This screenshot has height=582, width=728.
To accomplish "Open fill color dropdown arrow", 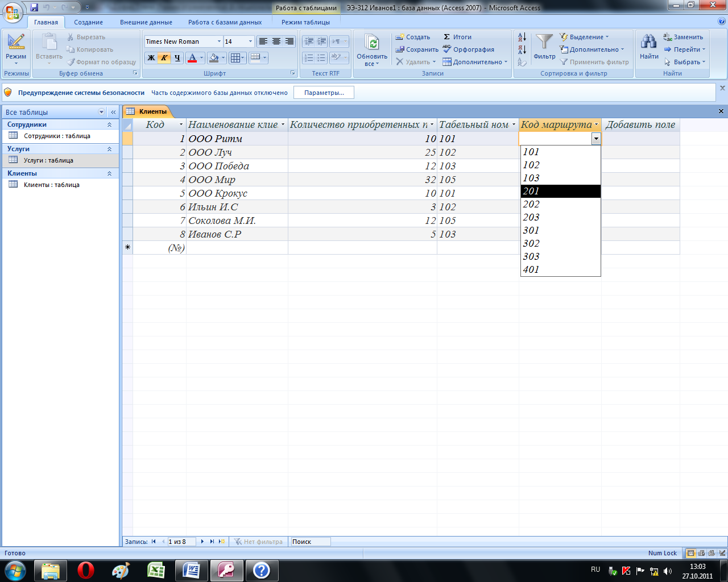I will [x=223, y=58].
